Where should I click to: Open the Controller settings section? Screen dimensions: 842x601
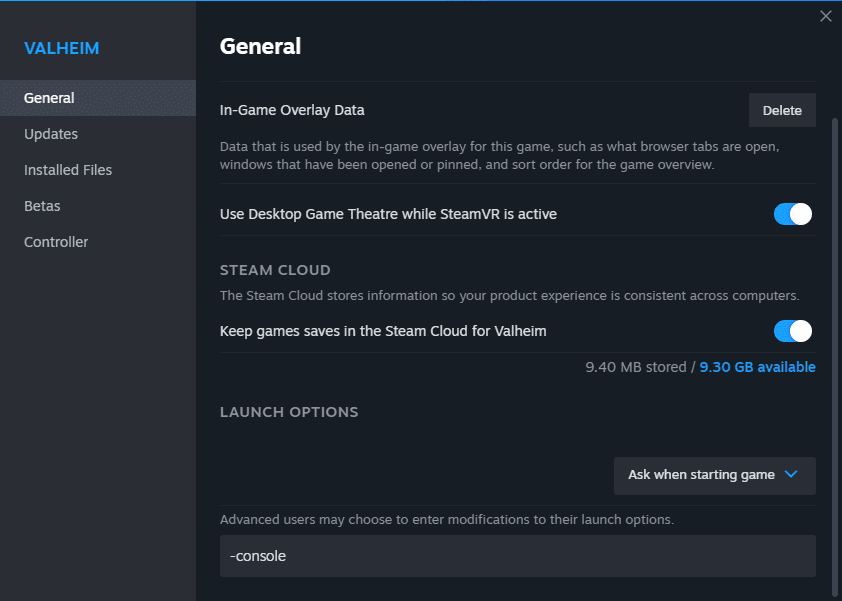[x=98, y=242]
